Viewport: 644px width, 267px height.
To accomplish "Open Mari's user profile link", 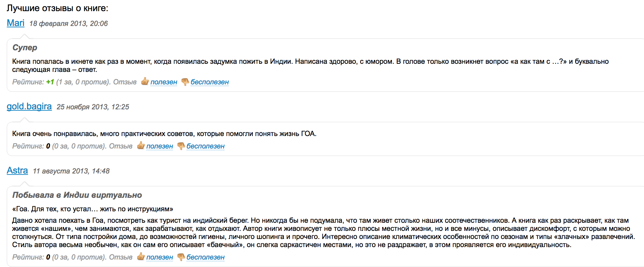I will tap(16, 23).
